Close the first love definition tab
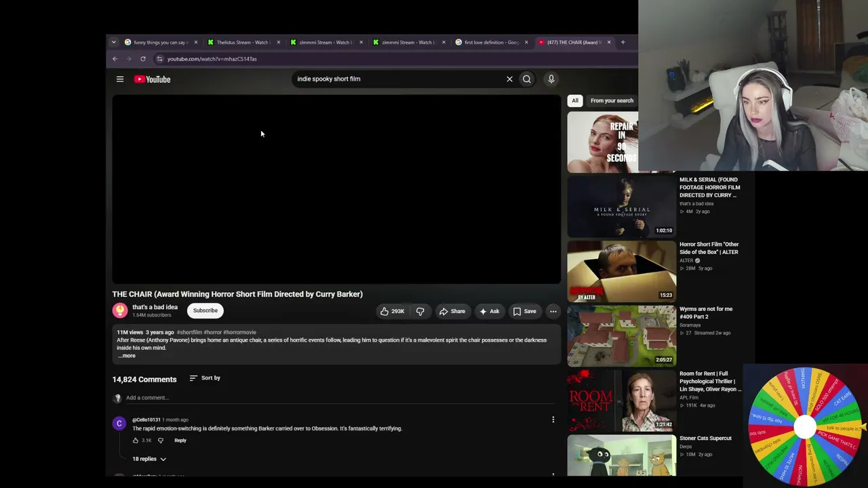The image size is (868, 488). point(526,42)
